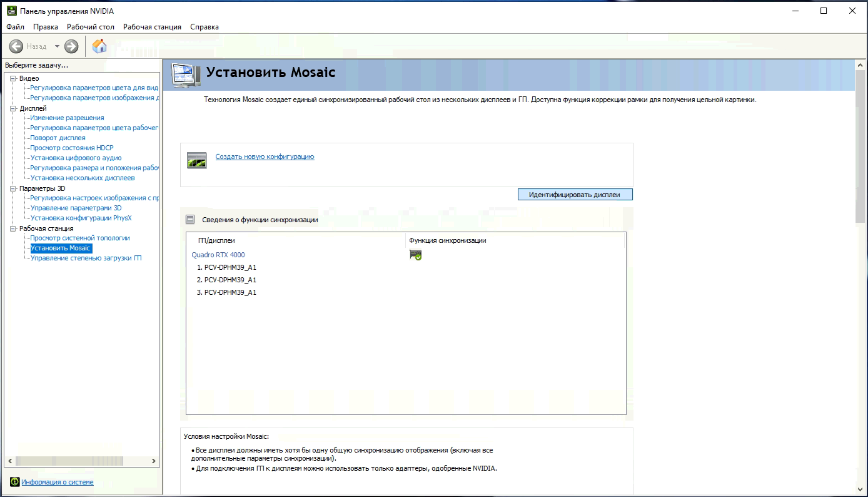The image size is (868, 497).
Task: Collapse the Дисплей tree node
Action: coord(13,108)
